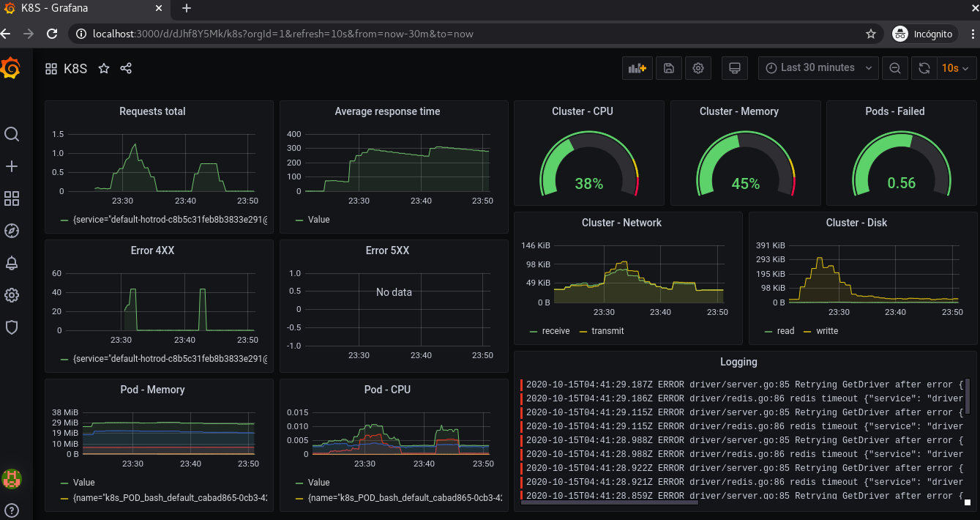Open a new browser tab

187,8
